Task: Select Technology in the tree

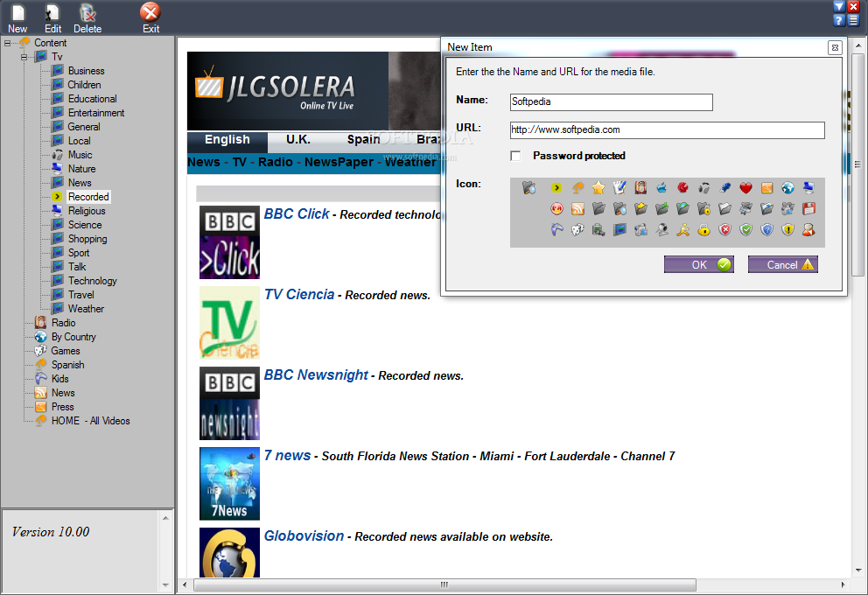Action: 93,281
